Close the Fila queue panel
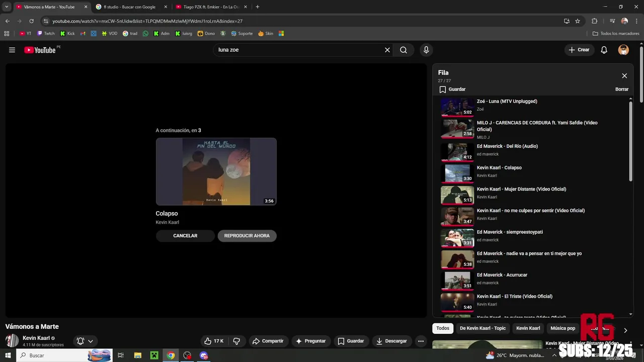The width and height of the screenshot is (644, 362). [x=624, y=76]
